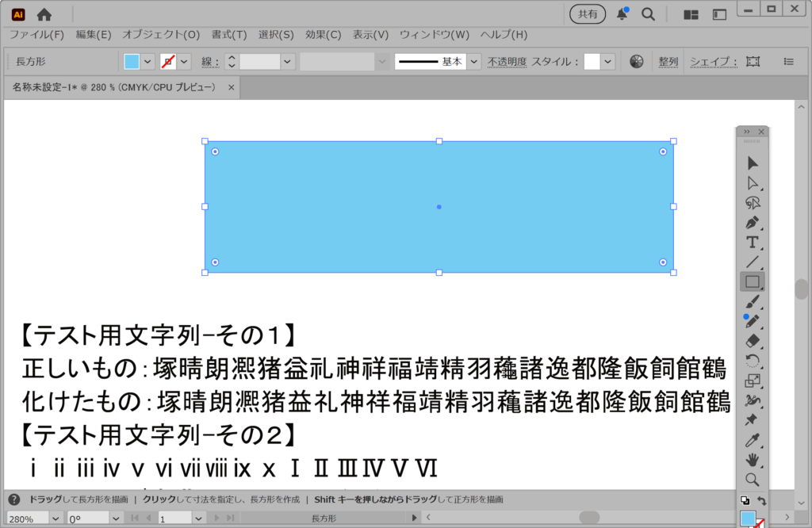This screenshot has height=528, width=812.
Task: Open the notifications bell icon
Action: (622, 14)
